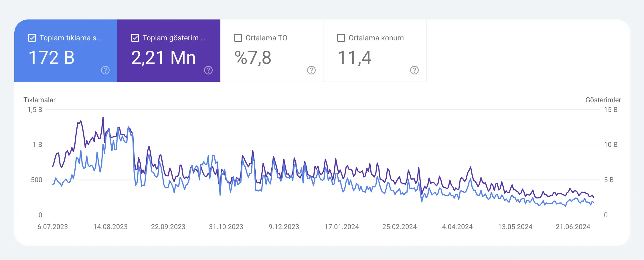Image resolution: width=644 pixels, height=260 pixels.
Task: Open help icon in Toplam gösterim card
Action: coord(208,70)
